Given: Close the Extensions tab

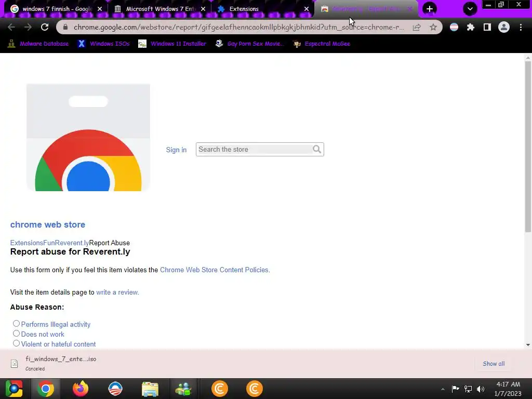Looking at the screenshot, I should [307, 9].
